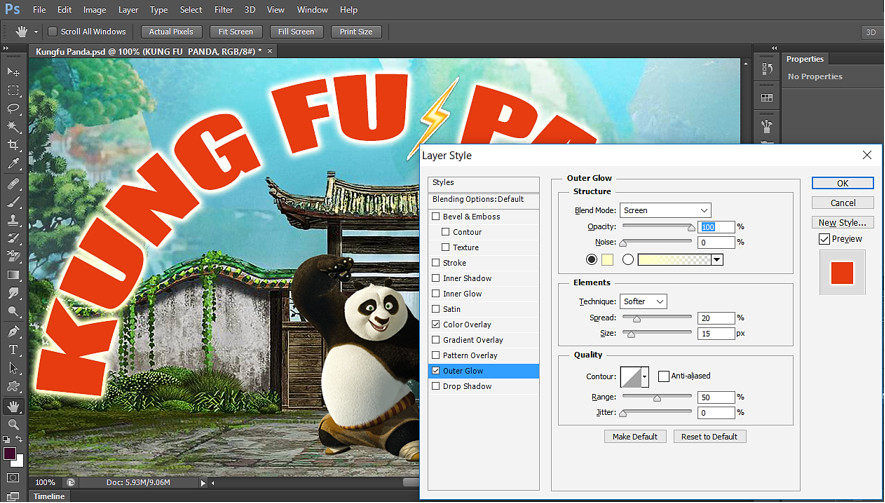The image size is (885, 503).
Task: Open the Blend Mode dropdown
Action: click(x=665, y=210)
